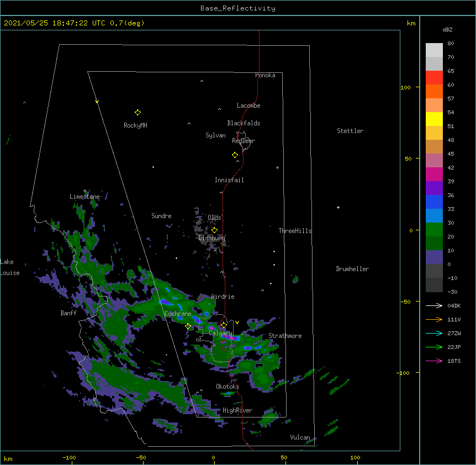Click the Cochrane label on map
Screen dimensions: 476x465
(x=178, y=314)
